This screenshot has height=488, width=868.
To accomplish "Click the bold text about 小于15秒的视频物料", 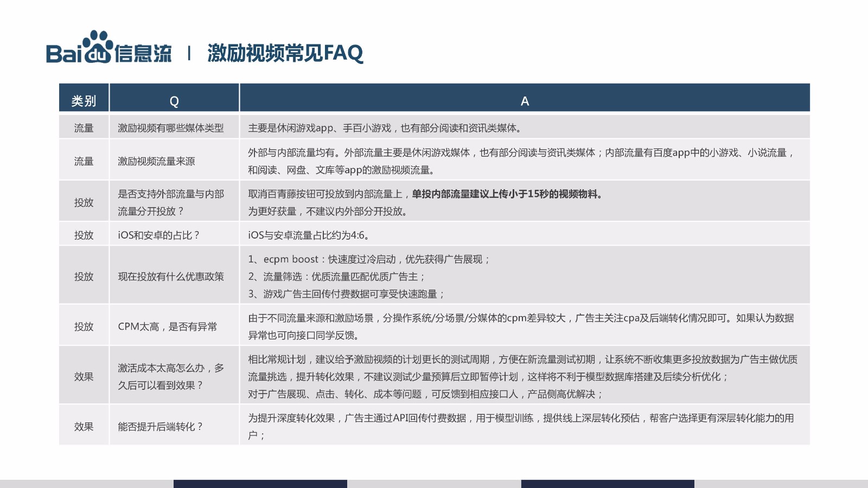I will coord(507,194).
